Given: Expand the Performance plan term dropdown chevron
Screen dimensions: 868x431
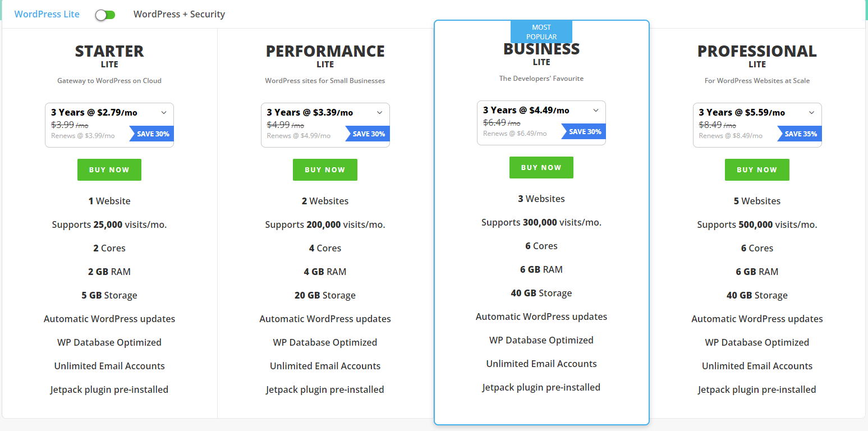Looking at the screenshot, I should pos(379,112).
